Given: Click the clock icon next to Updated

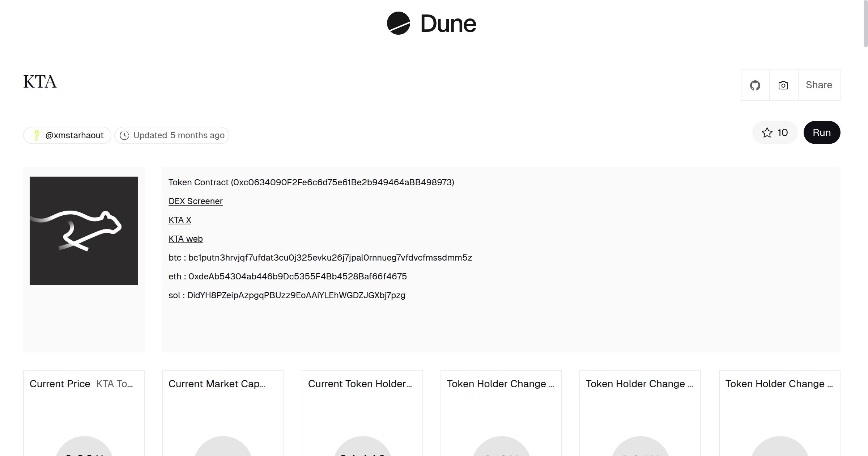Looking at the screenshot, I should [x=124, y=135].
